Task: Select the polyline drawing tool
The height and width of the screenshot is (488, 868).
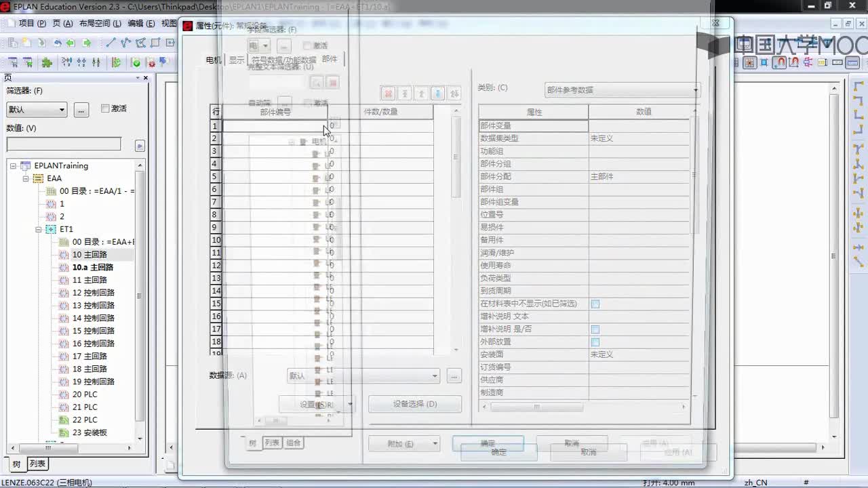Action: point(125,43)
